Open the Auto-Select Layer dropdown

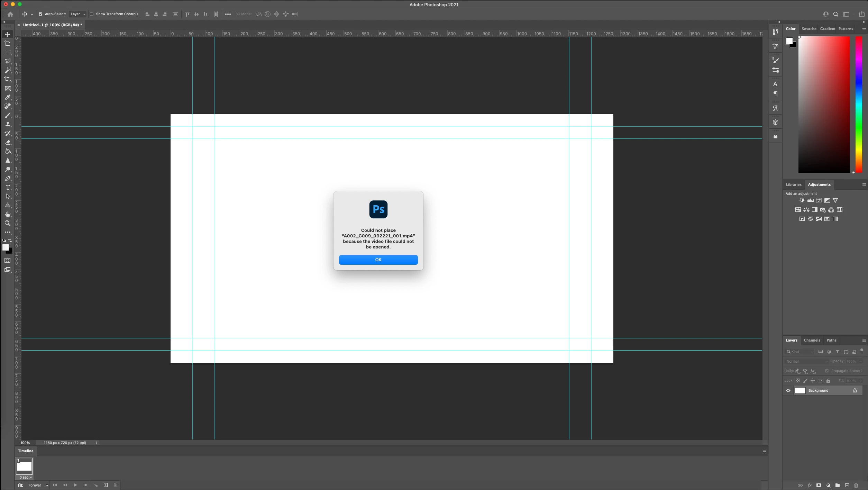tap(77, 14)
